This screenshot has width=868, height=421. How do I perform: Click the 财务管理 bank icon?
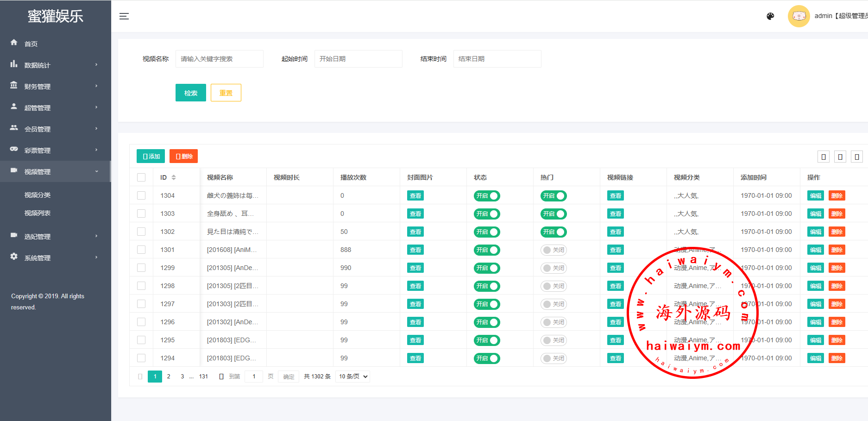pos(14,86)
